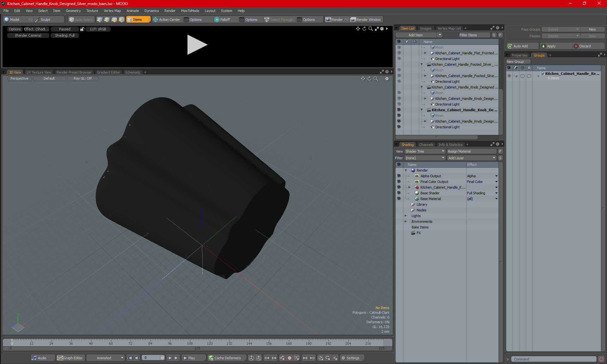Image resolution: width=607 pixels, height=364 pixels.
Task: Open the Graph Editor
Action: coord(70,358)
